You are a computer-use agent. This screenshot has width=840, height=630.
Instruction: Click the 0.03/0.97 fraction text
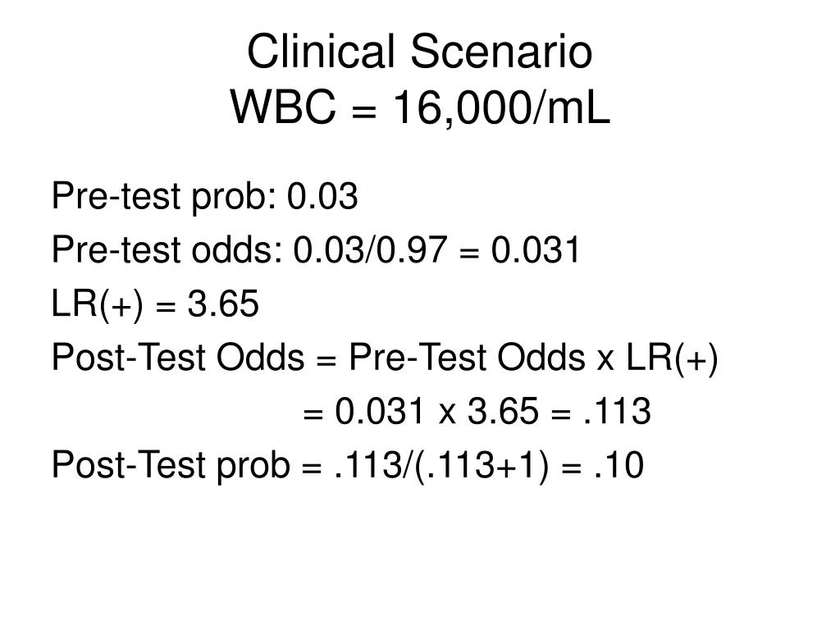[x=370, y=250]
